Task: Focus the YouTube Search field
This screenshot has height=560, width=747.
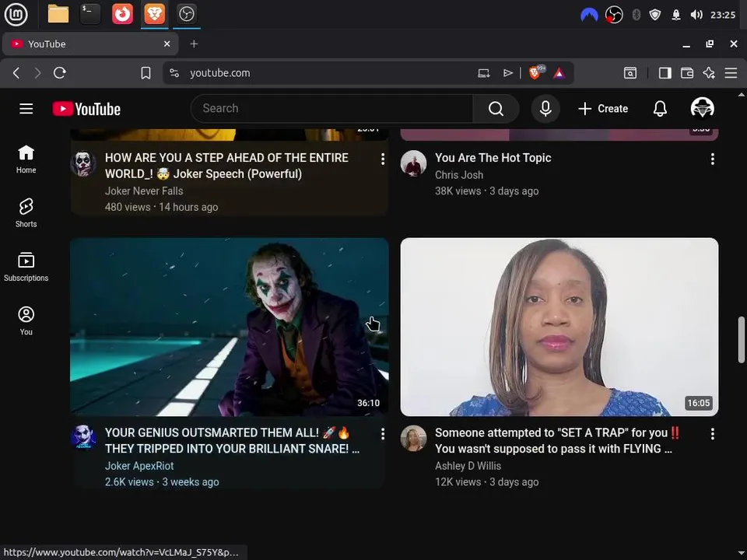Action: [x=332, y=109]
